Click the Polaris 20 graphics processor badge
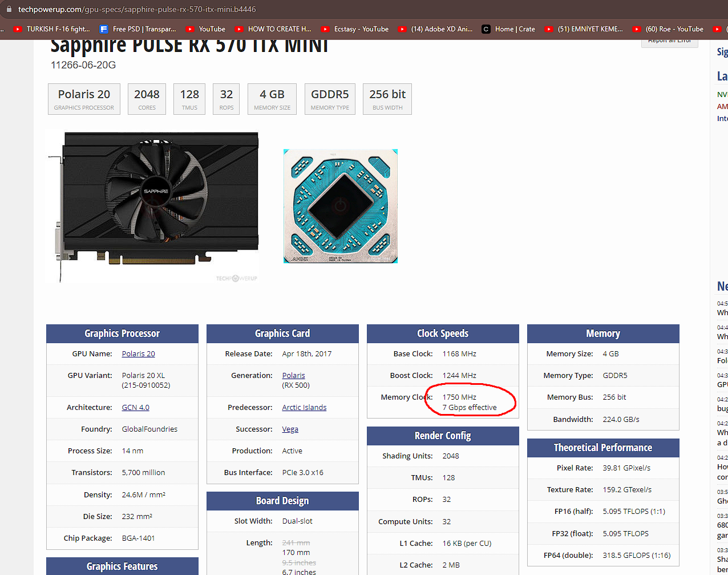 84,99
